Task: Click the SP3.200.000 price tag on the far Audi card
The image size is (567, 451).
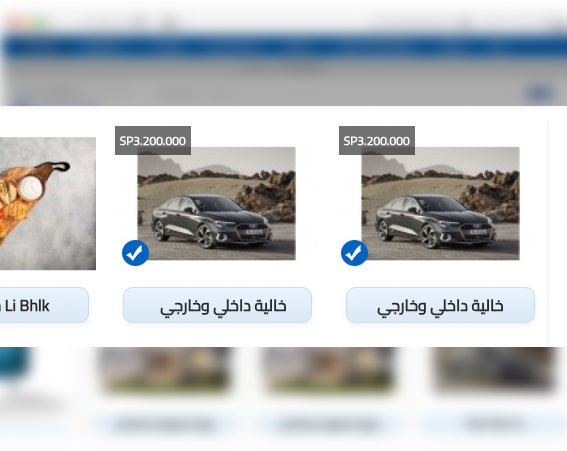Action: pyautogui.click(x=377, y=141)
